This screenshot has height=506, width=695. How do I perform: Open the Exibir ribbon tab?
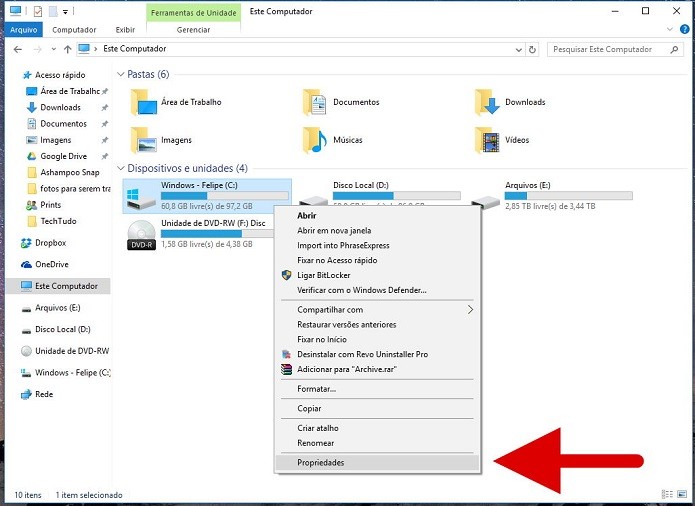(x=125, y=30)
